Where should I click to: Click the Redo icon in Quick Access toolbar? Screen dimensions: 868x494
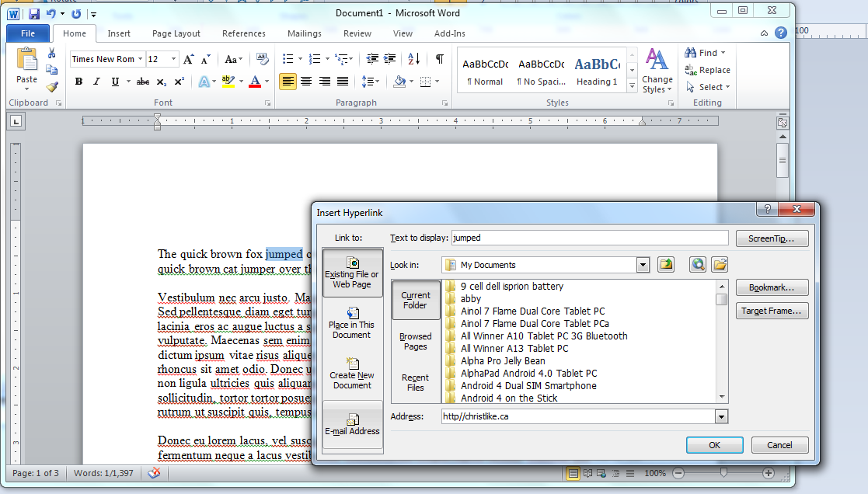click(76, 14)
